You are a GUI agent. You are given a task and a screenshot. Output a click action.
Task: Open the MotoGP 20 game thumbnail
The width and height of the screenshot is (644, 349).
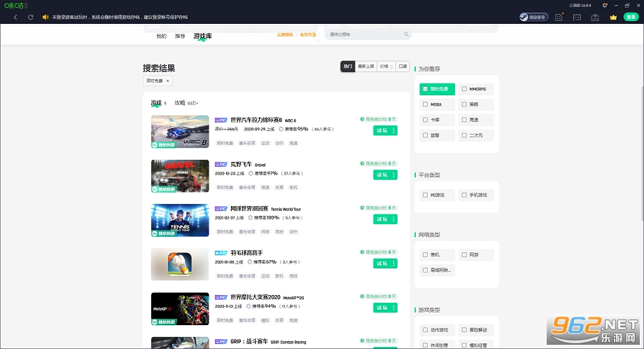coord(180,309)
